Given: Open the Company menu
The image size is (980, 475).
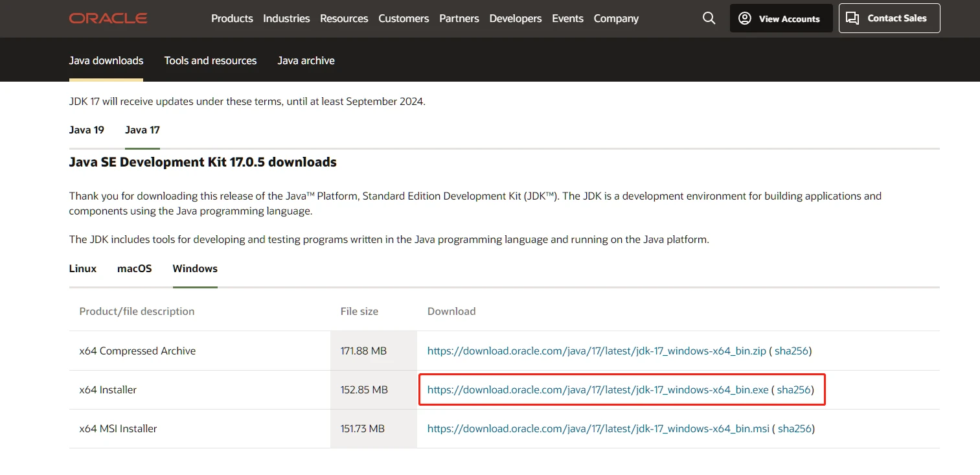Looking at the screenshot, I should tap(616, 18).
